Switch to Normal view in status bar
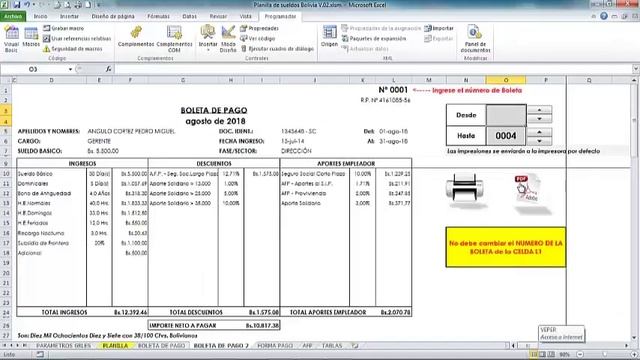Screen dimensions: 640x360 tap(534, 355)
